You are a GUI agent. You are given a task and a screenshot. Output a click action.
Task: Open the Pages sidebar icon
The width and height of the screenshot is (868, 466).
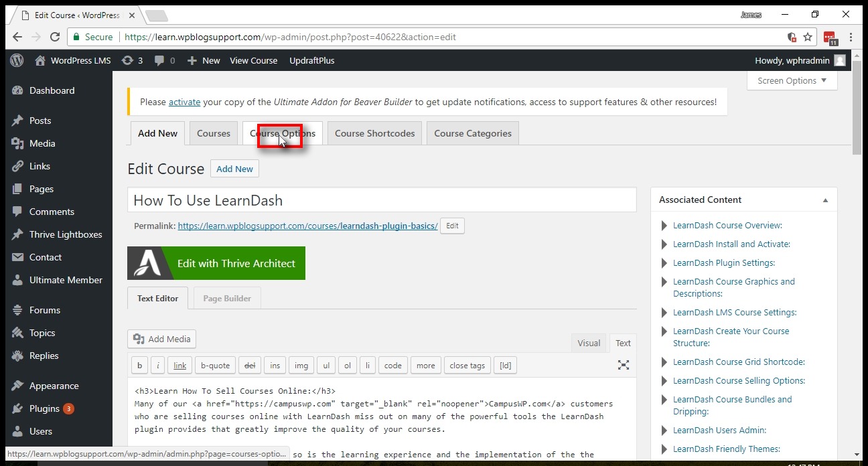coord(17,189)
